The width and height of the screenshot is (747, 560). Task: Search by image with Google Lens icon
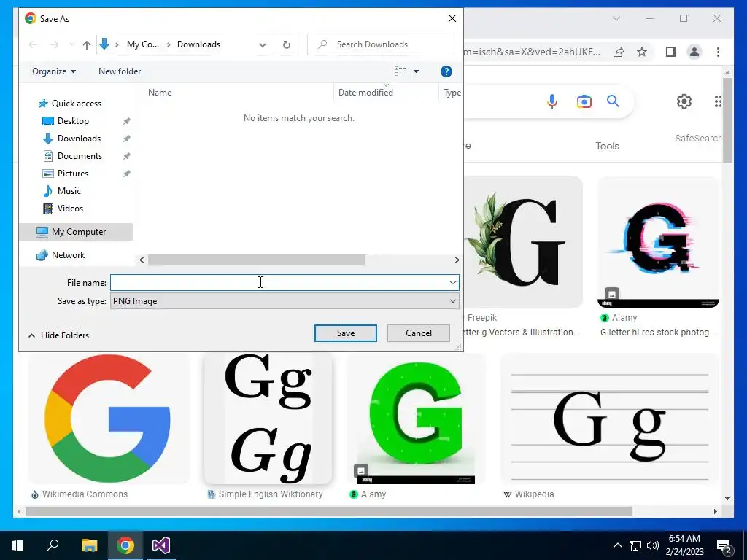point(584,101)
